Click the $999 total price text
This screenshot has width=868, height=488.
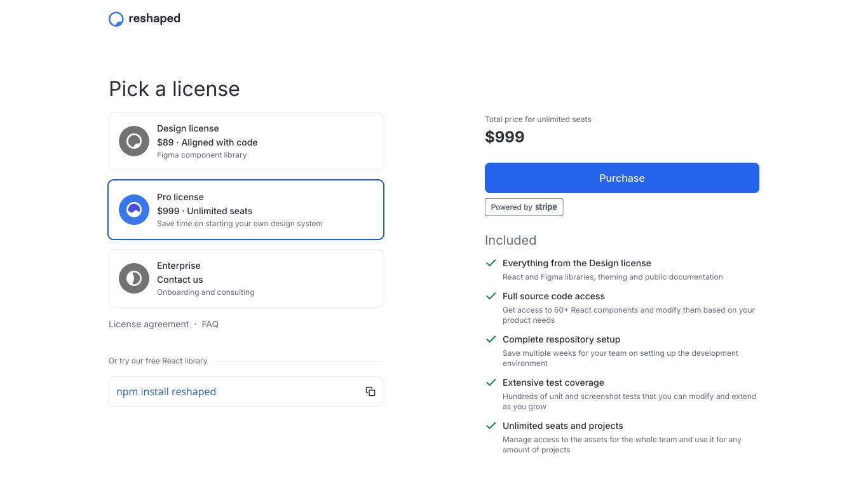click(x=505, y=137)
